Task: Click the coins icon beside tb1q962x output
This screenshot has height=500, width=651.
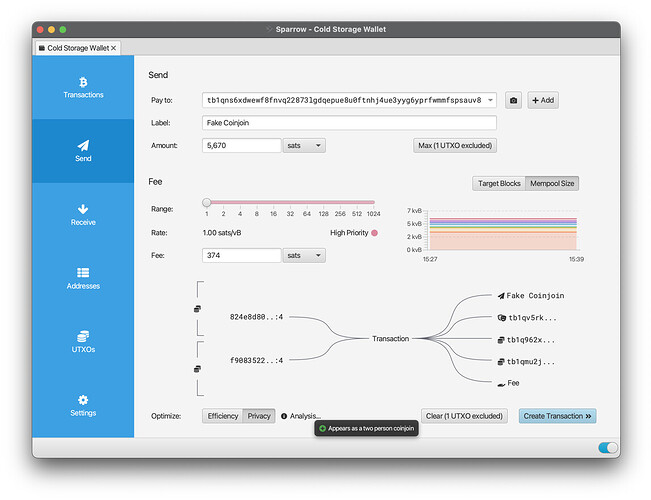Action: (x=501, y=340)
